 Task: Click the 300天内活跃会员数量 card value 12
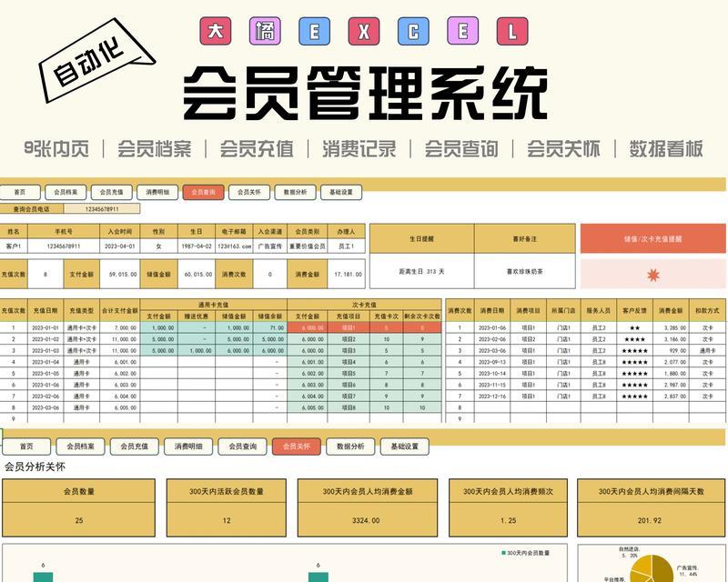pyautogui.click(x=226, y=520)
